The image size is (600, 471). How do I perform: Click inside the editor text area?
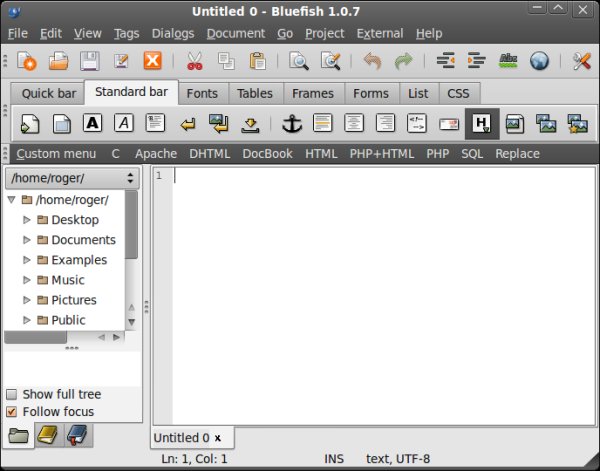tap(384, 296)
